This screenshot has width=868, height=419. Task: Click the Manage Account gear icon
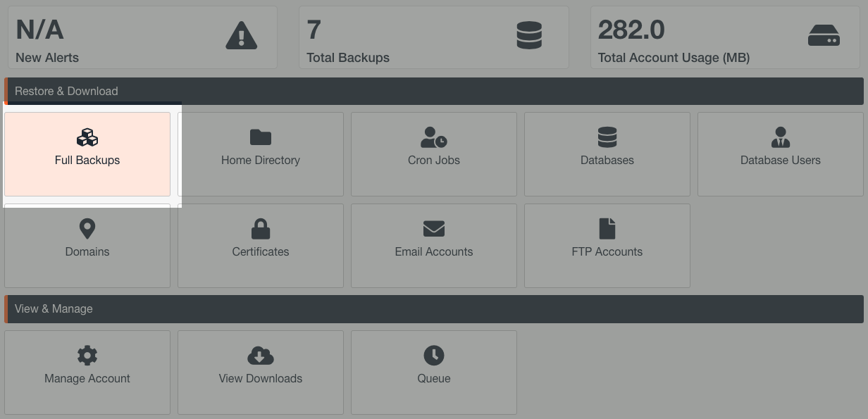pyautogui.click(x=87, y=356)
